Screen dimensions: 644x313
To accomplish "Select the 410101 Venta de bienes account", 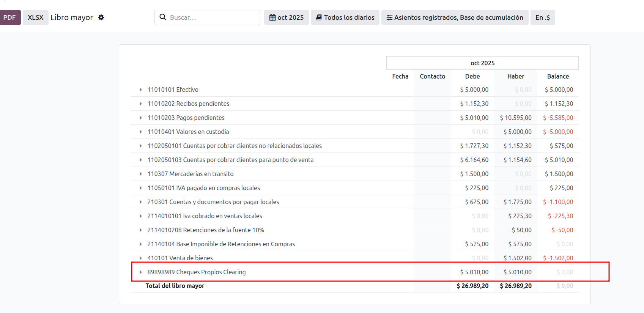I will (x=180, y=258).
